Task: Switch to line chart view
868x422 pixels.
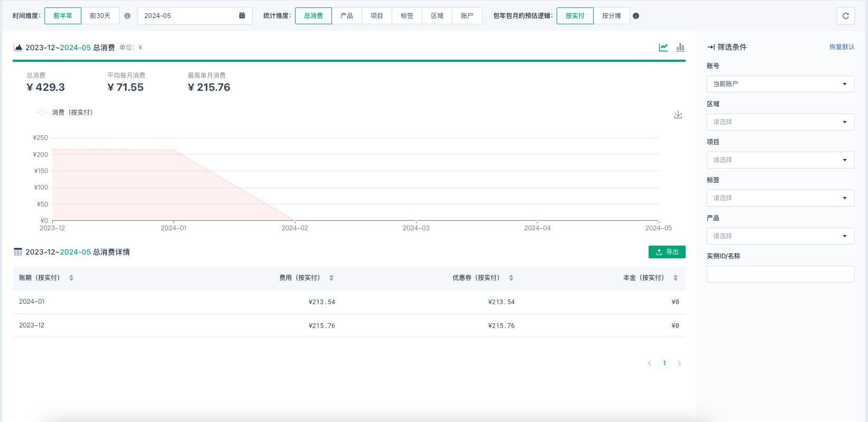Action: [663, 48]
